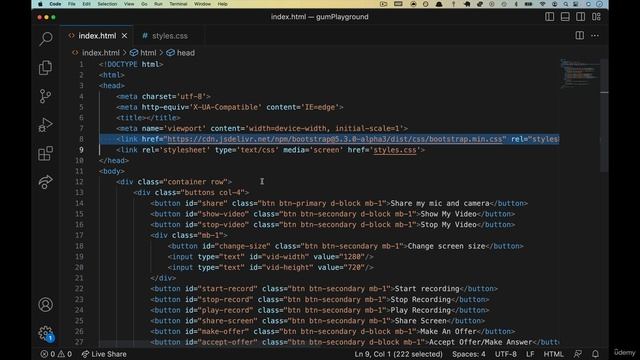Screen dimensions: 640x360
Task: Change indentation via Spaces: 4
Action: pyautogui.click(x=469, y=354)
